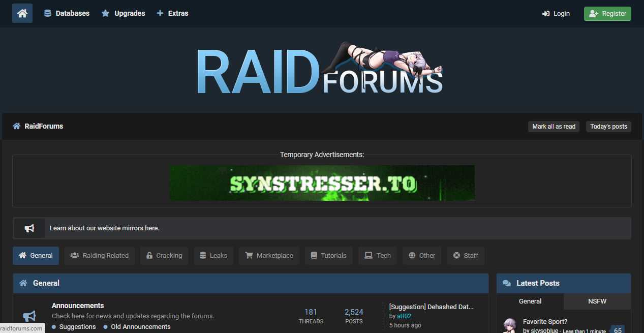
Task: Open the Old Announcements subforum
Action: click(141, 327)
